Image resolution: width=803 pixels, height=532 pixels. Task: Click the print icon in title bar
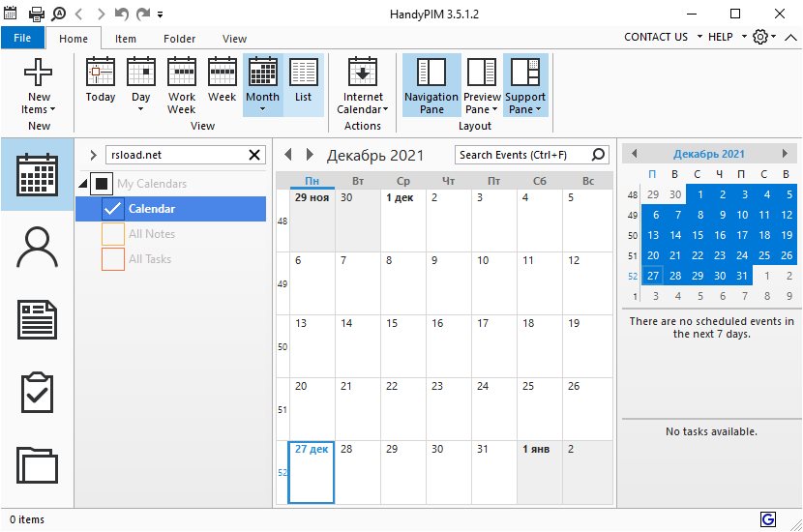(x=37, y=14)
